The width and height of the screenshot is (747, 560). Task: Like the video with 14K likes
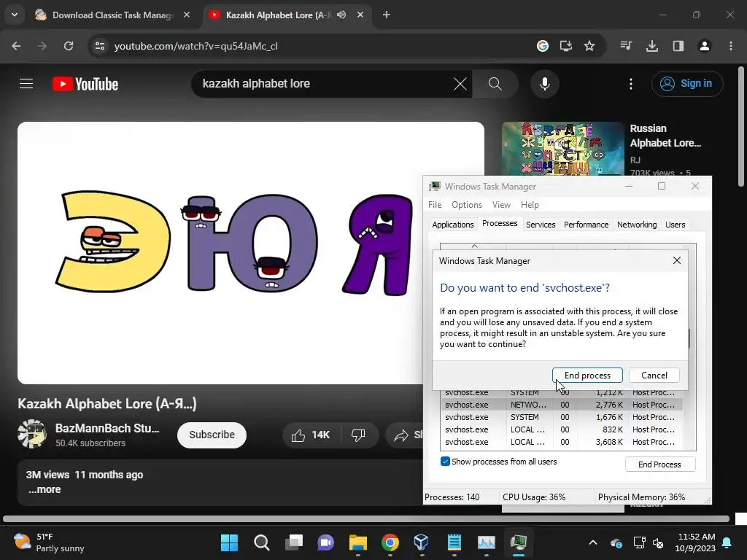311,435
